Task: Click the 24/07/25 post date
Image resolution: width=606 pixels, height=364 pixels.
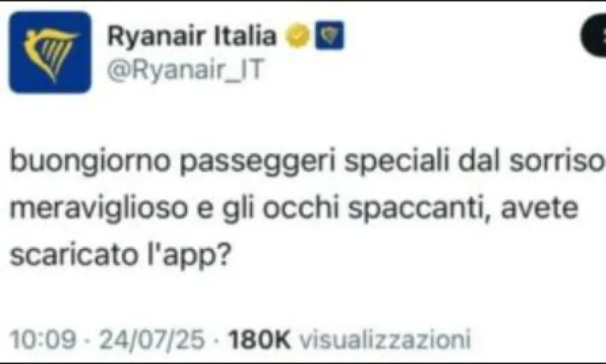Action: pos(151,340)
